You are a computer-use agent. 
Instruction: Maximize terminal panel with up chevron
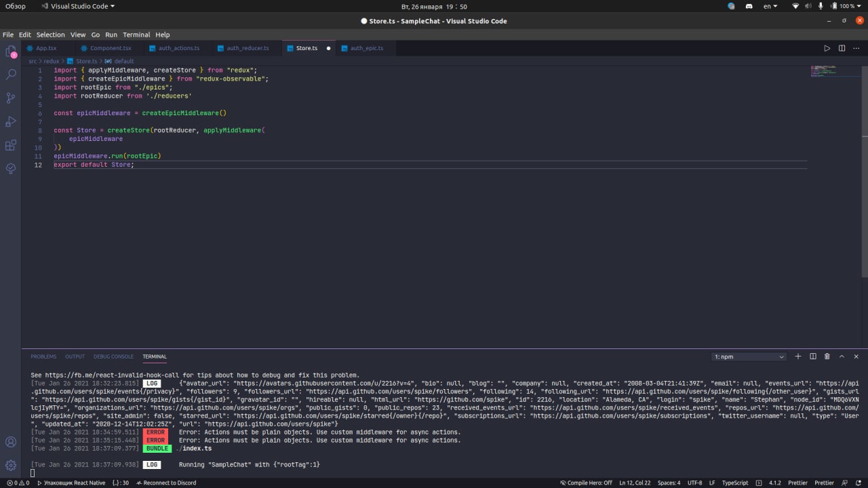[842, 357]
